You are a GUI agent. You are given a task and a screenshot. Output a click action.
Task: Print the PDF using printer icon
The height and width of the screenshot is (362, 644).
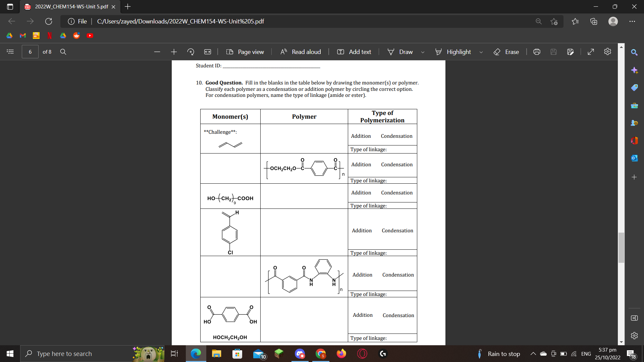click(537, 52)
